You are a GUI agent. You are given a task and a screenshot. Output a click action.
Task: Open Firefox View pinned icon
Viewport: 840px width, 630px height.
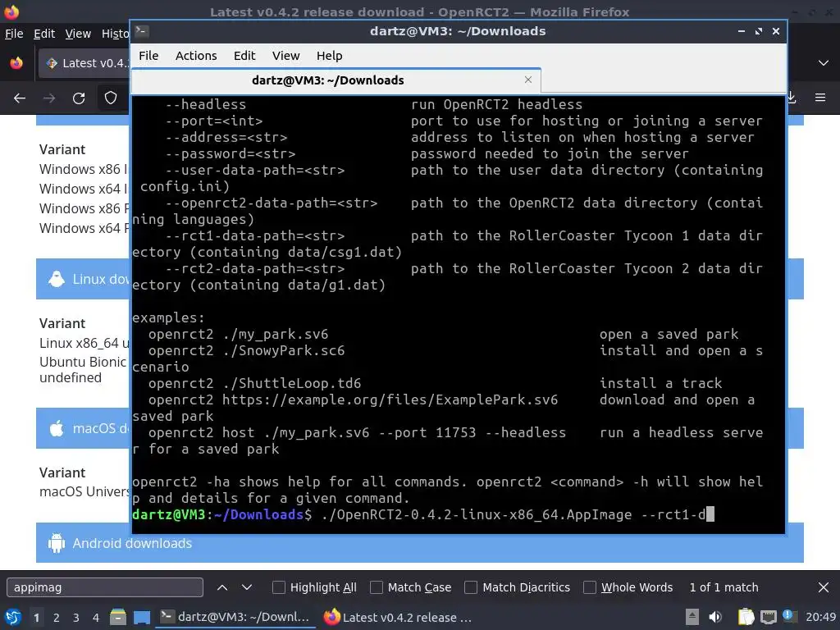(x=16, y=63)
